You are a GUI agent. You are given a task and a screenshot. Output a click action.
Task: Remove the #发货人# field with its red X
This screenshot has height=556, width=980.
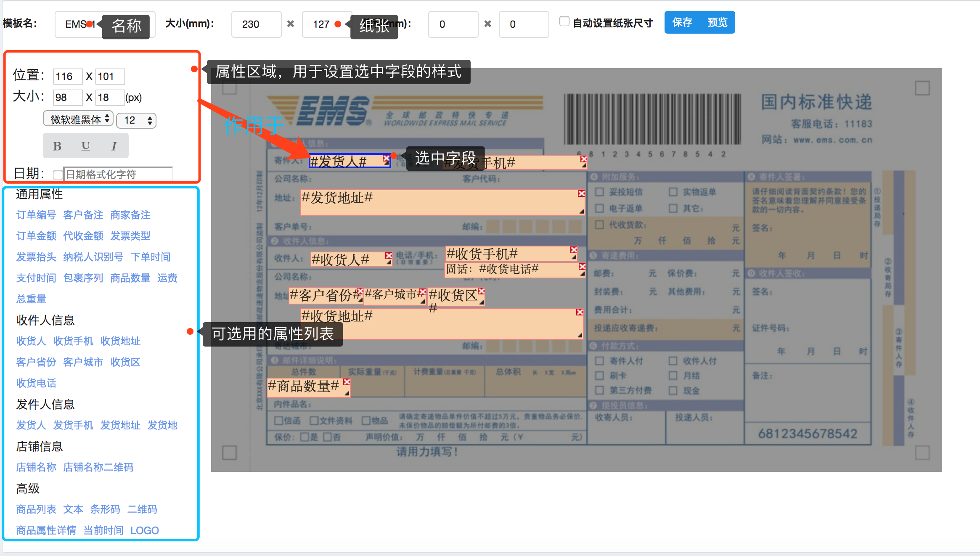[x=386, y=158]
